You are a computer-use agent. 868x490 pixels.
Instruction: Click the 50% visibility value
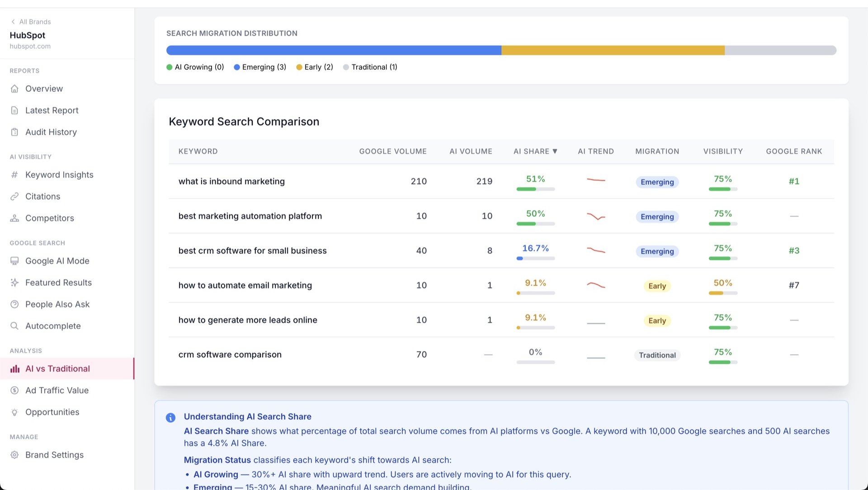click(x=722, y=283)
